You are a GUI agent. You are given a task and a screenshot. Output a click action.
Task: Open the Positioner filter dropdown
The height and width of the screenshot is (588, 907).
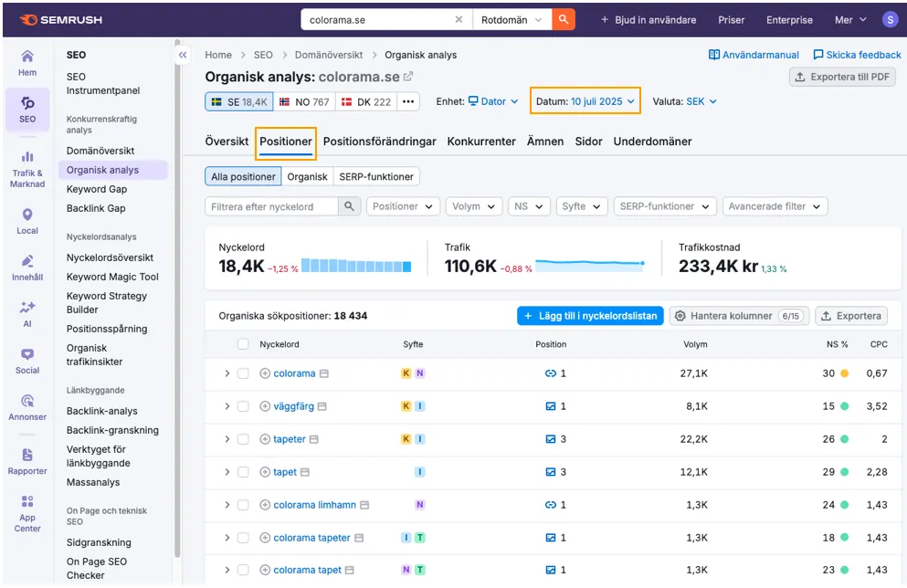403,206
